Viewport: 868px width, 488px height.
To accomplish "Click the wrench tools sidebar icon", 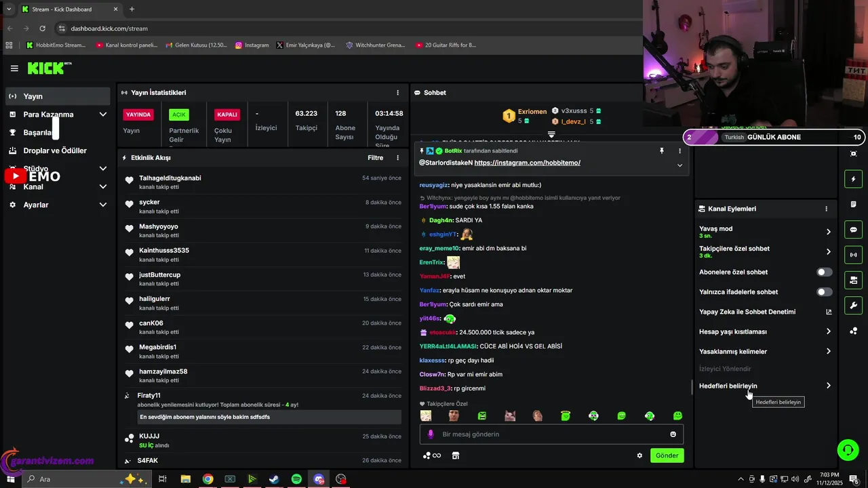I will coord(853,305).
